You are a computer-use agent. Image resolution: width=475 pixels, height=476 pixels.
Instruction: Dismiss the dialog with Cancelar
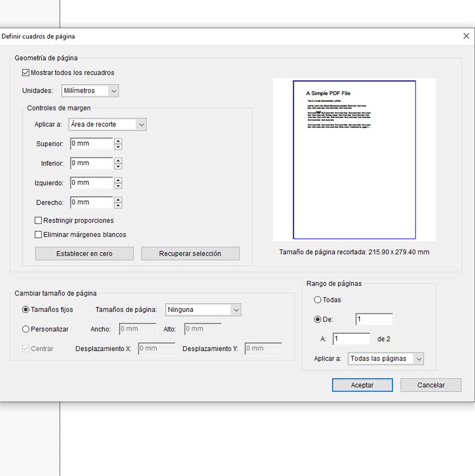click(x=431, y=385)
